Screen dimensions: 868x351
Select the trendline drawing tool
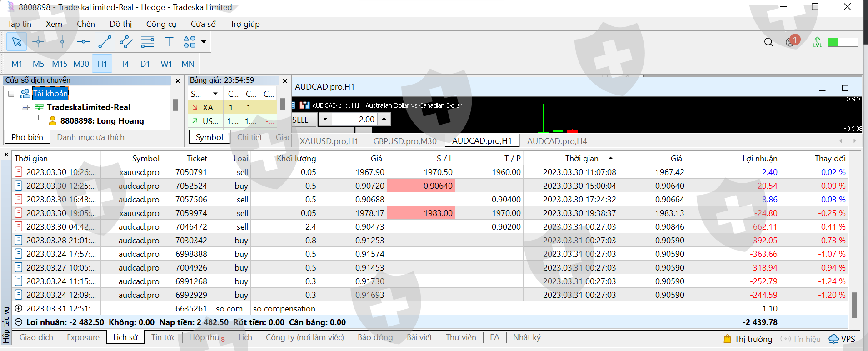(x=105, y=42)
